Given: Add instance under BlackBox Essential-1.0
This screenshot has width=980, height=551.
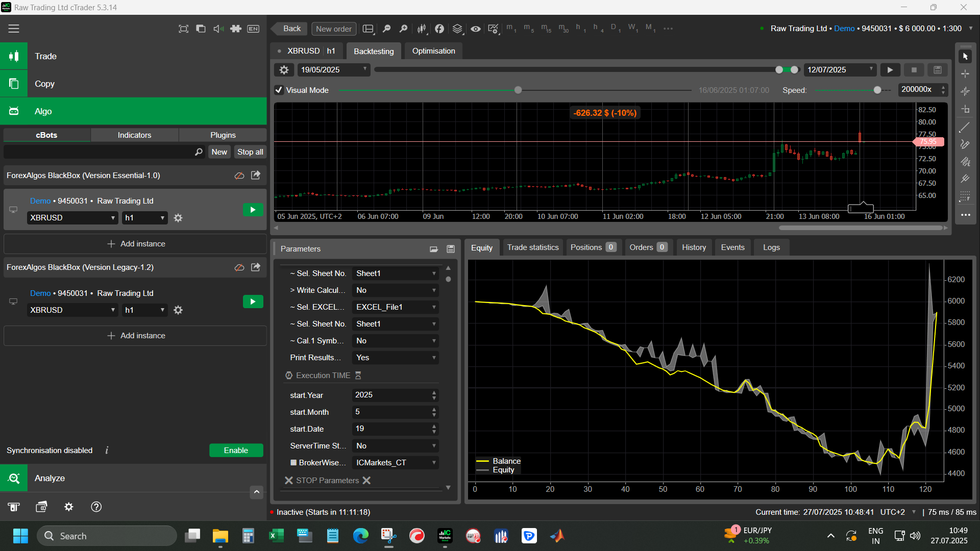Looking at the screenshot, I should coord(135,244).
